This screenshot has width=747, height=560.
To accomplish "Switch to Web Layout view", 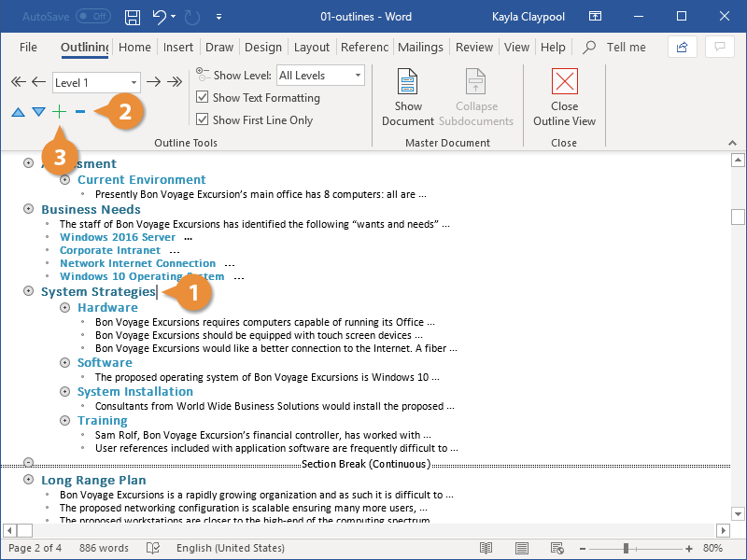I will click(557, 548).
